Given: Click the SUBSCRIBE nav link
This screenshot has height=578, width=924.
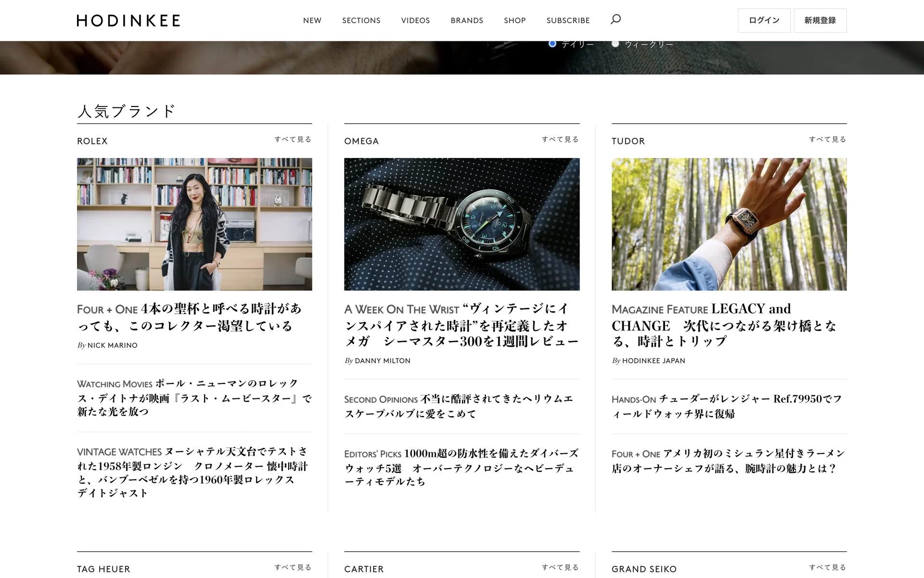Looking at the screenshot, I should (568, 21).
